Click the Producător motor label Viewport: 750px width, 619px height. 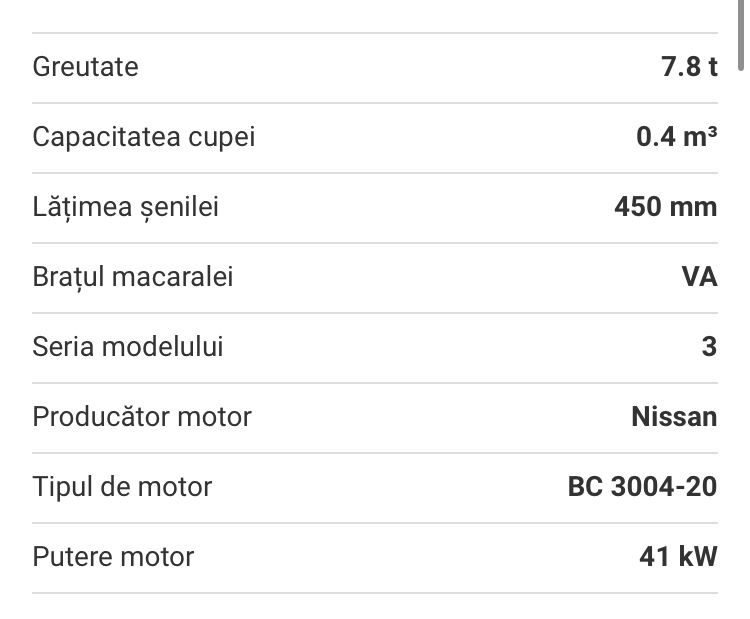[x=142, y=417]
